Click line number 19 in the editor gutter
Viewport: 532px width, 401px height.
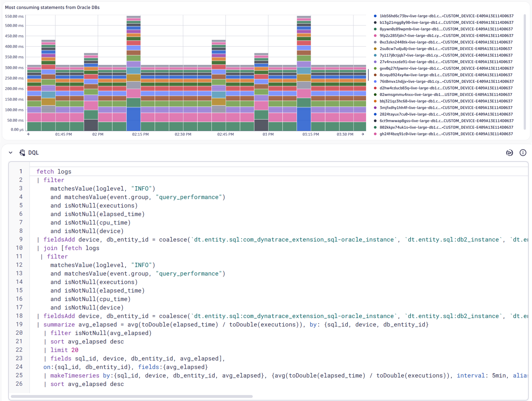19,324
